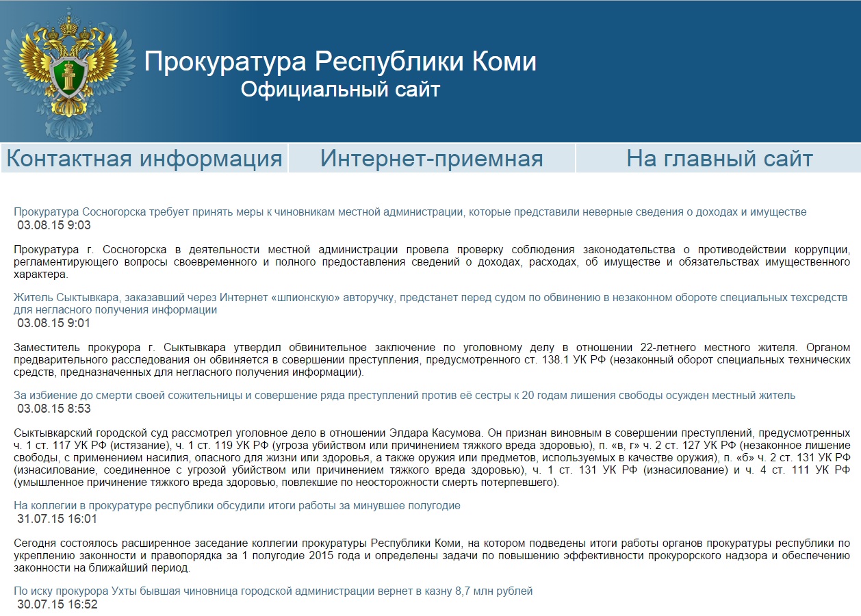
Task: Open the news about the Сыктывкар spy pen buyer
Action: pyautogui.click(x=430, y=304)
